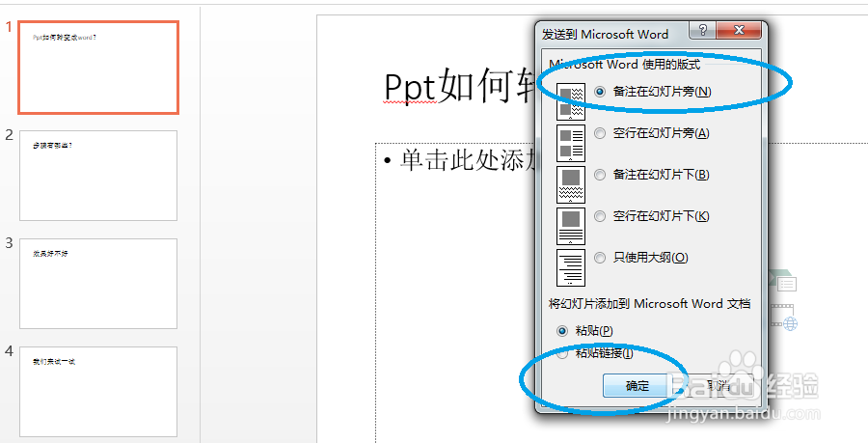Screen dimensions: 868x443
Task: Select the 备注在幻灯片下(B) radio option
Action: [x=651, y=175]
